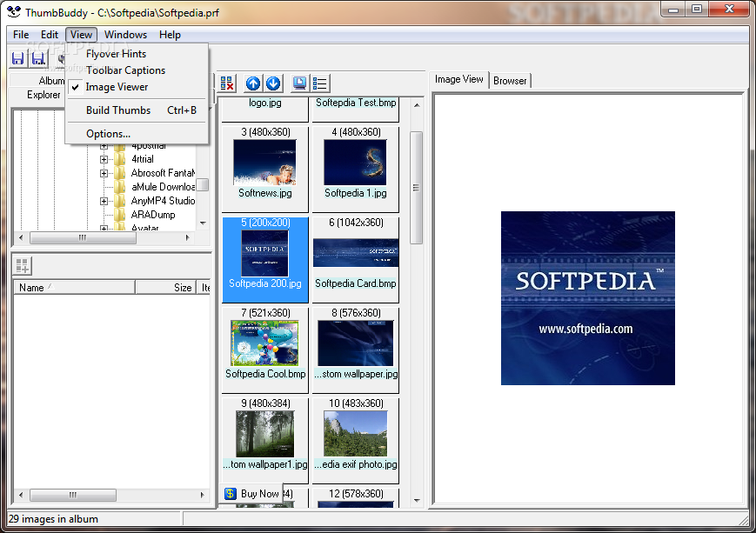
Task: Open the Edit menu
Action: (50, 35)
